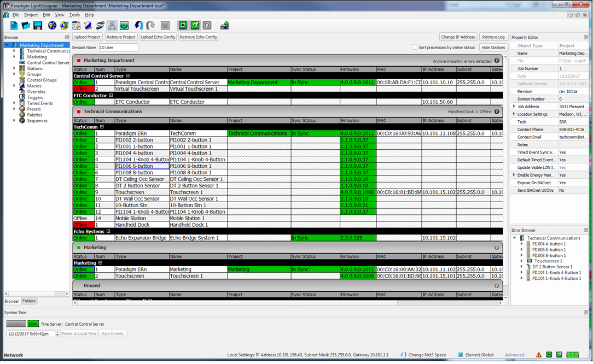Click the green wrench toolbar icon
Screen dimensions: 593x364
click(x=195, y=25)
